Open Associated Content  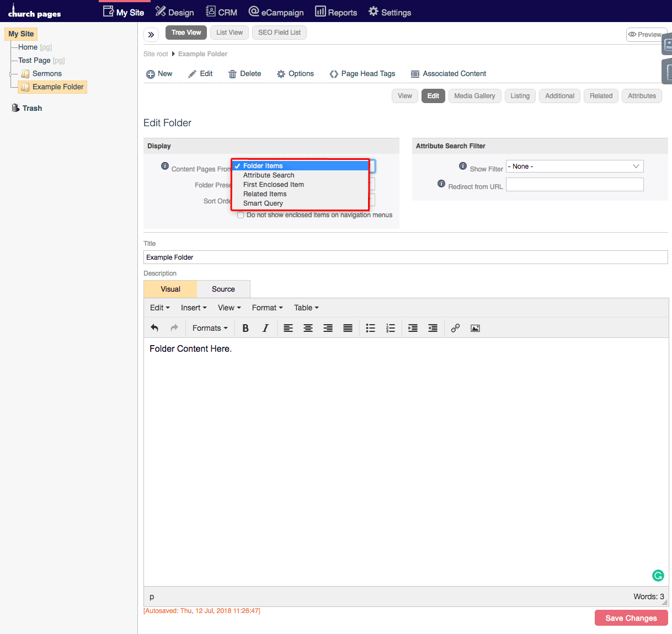coord(449,74)
